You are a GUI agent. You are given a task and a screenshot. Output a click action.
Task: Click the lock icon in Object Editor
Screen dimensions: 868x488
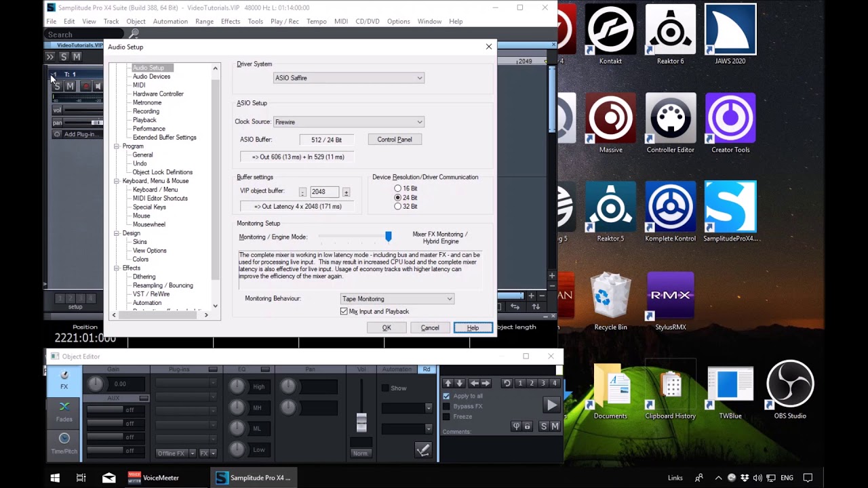(528, 426)
